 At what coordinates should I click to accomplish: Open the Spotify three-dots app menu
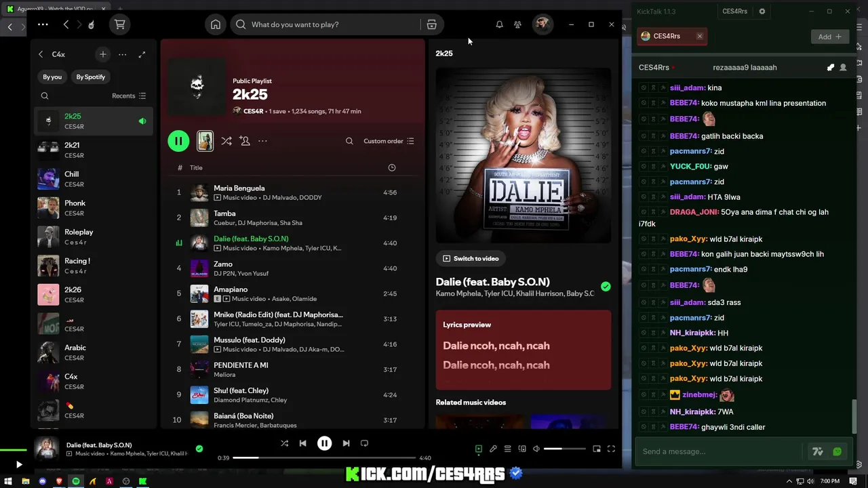[x=43, y=24]
